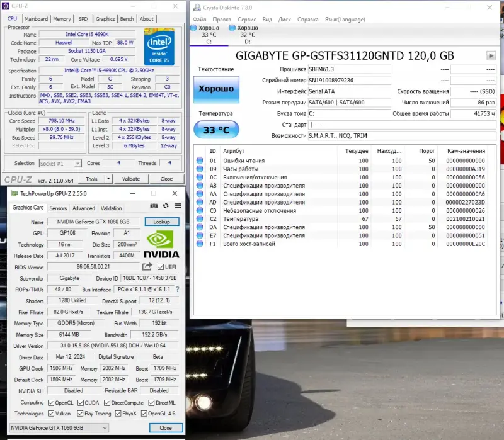Select disk C: status indicator icon
This screenshot has height=440, width=504.
[x=193, y=28]
